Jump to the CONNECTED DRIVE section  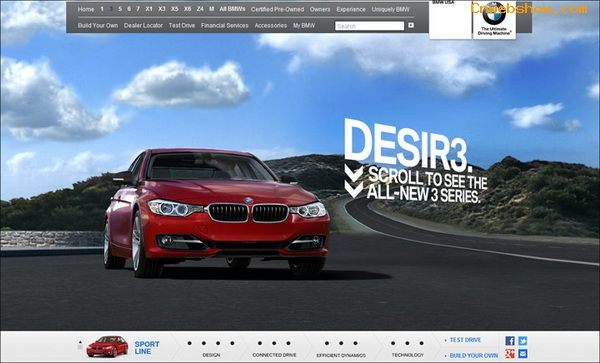(274, 355)
